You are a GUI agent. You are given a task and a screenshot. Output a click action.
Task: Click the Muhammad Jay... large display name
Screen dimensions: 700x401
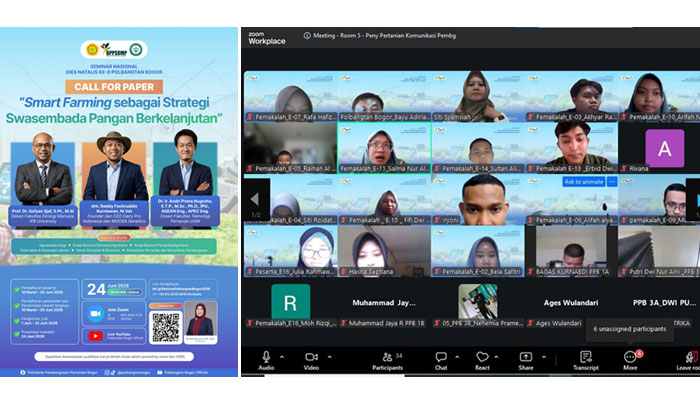(x=384, y=303)
